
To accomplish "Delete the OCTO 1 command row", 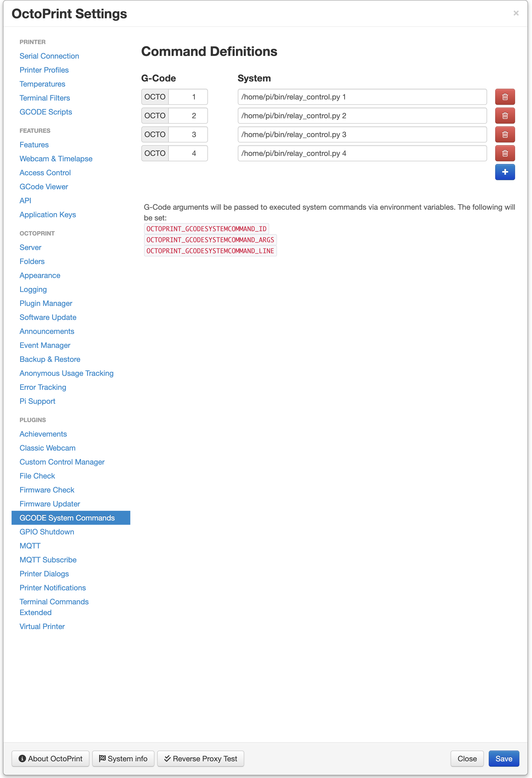I will coord(505,97).
